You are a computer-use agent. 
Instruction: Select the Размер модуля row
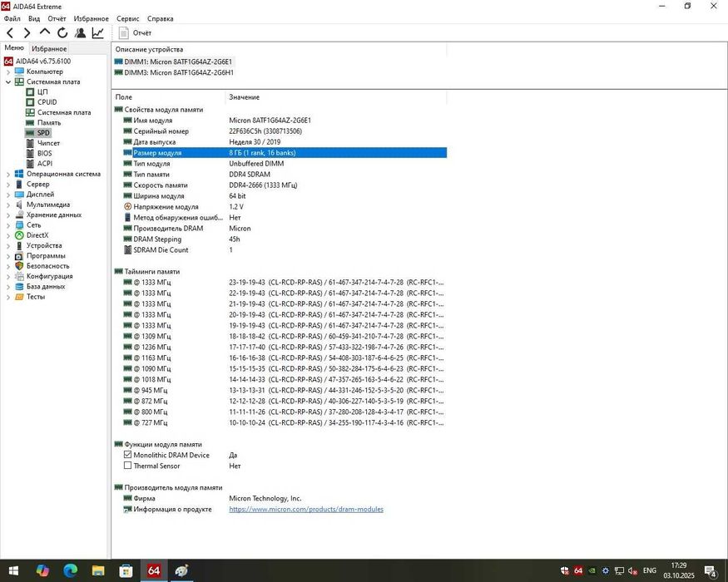pyautogui.click(x=285, y=153)
